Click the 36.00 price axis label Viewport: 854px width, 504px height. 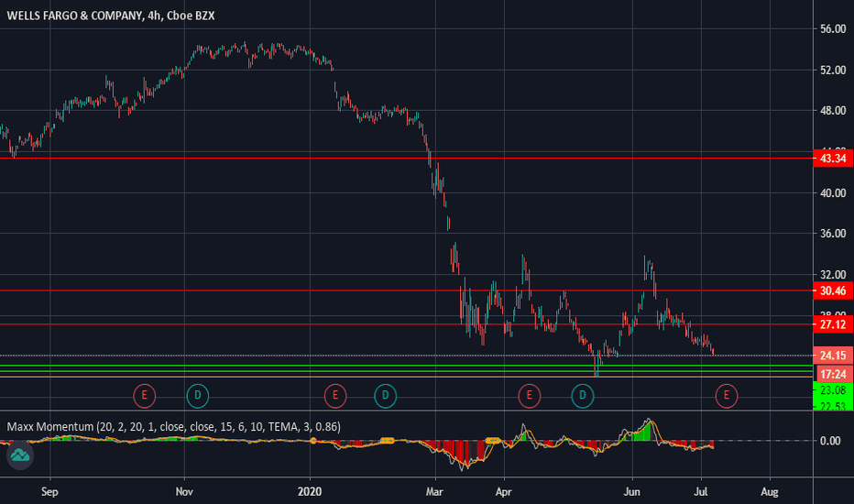833,233
